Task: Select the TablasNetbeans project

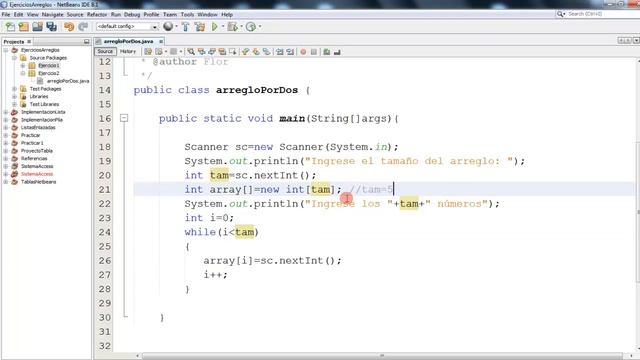Action: (x=38, y=182)
